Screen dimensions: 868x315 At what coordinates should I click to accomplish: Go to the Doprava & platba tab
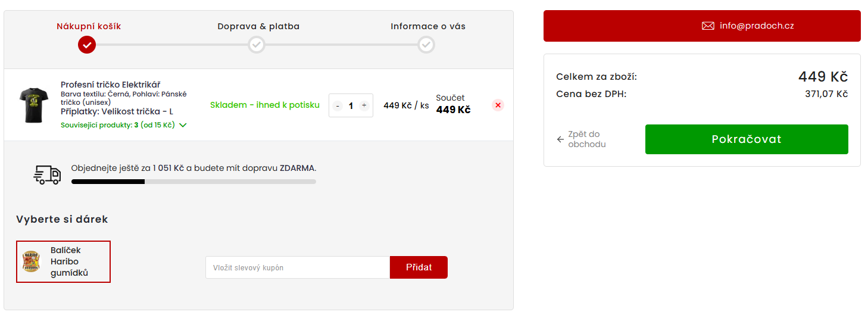[x=258, y=26]
